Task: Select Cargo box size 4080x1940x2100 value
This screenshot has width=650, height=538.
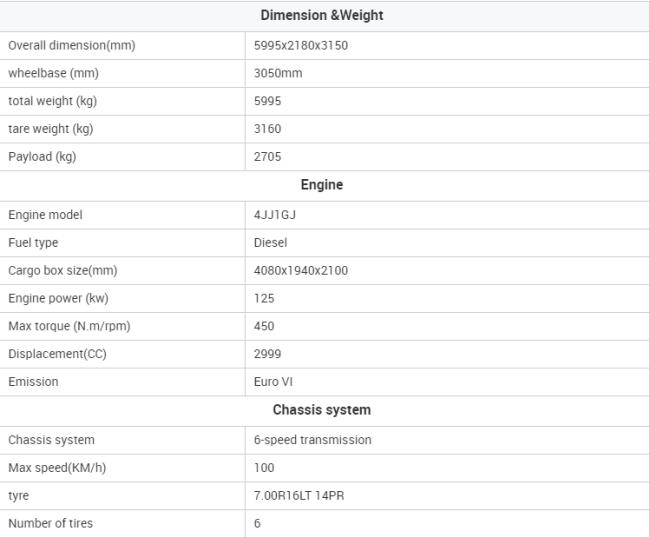Action: coord(301,270)
